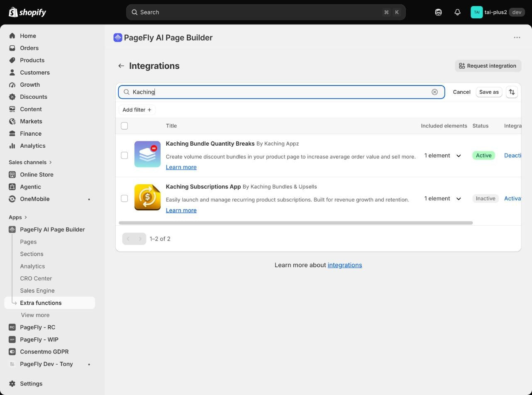The width and height of the screenshot is (532, 395).
Task: Open Home from sidebar
Action: 28,36
